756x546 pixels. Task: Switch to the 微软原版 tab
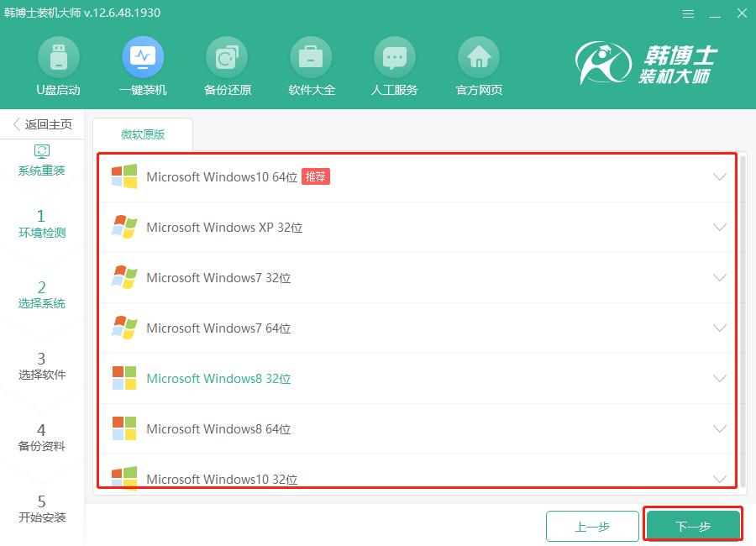[x=142, y=133]
